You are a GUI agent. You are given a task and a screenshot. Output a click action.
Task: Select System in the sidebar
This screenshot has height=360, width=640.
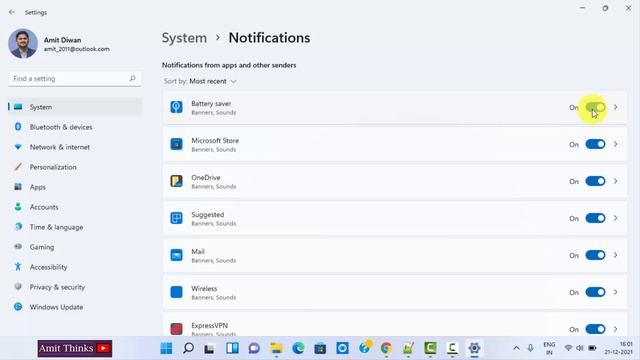(x=75, y=107)
